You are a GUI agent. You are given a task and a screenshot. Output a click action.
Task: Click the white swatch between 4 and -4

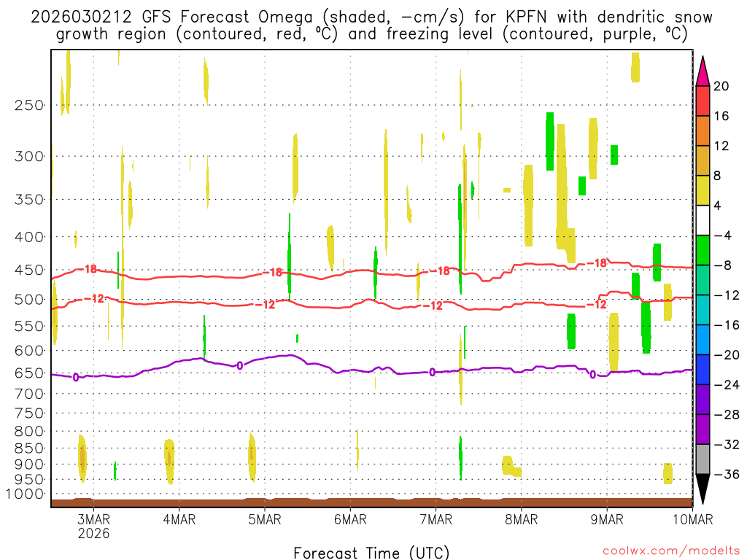pyautogui.click(x=703, y=220)
